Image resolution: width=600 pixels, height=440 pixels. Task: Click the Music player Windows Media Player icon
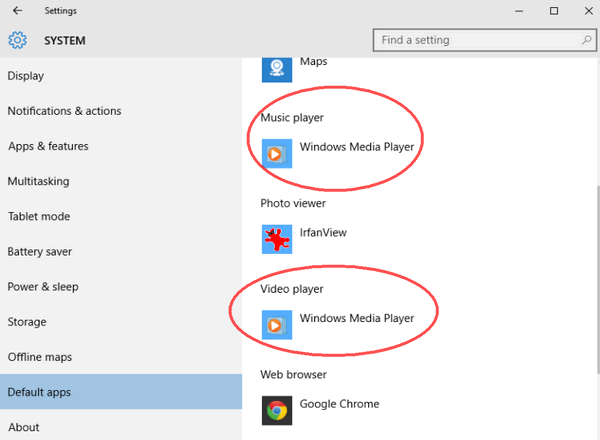(277, 153)
